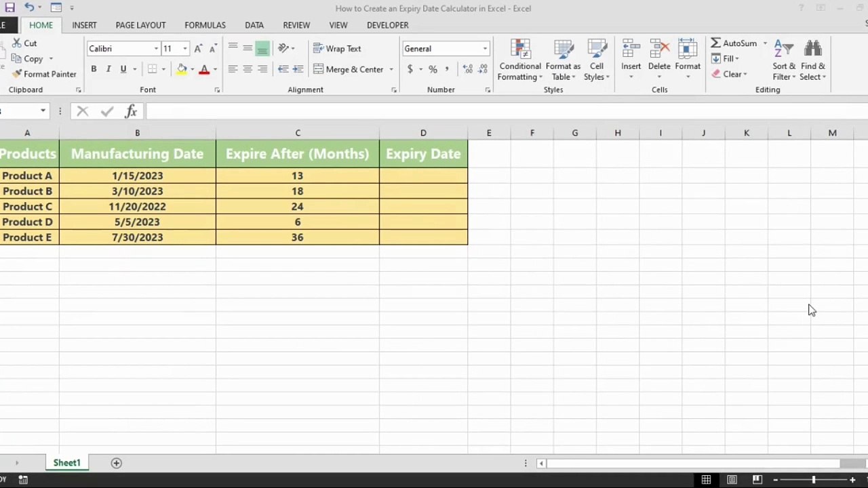This screenshot has height=488, width=868.
Task: Select Top Align icon
Action: point(233,48)
